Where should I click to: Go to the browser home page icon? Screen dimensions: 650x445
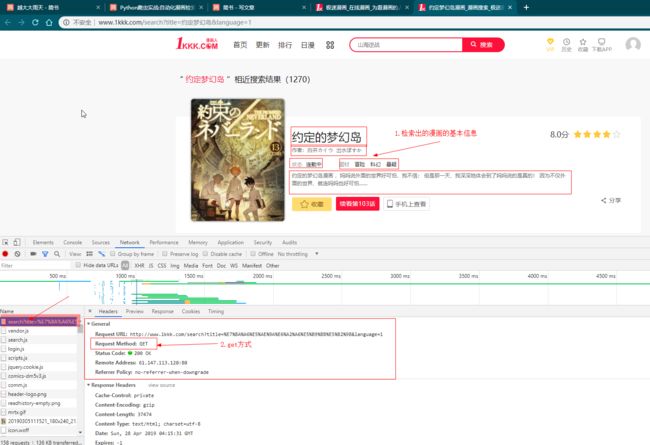(x=49, y=22)
